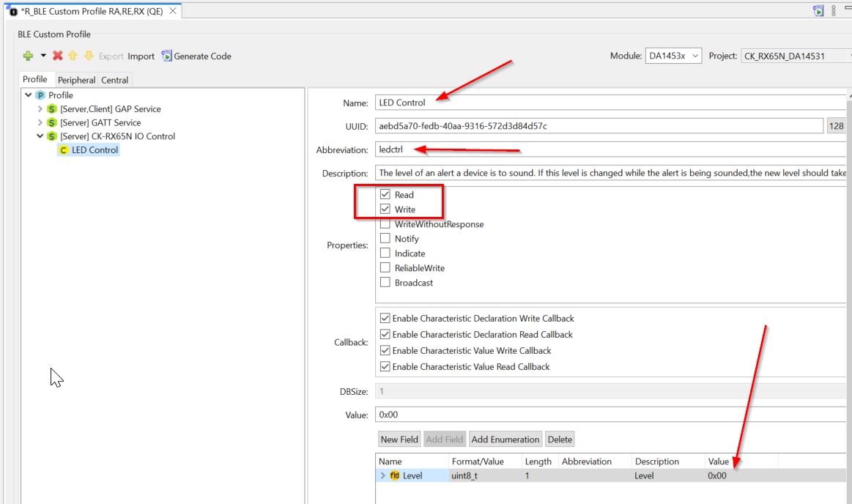Select the R_BLE Custom Profile RA,RE,RX (QE) tab
Viewport: 852px width, 504px height.
point(92,11)
